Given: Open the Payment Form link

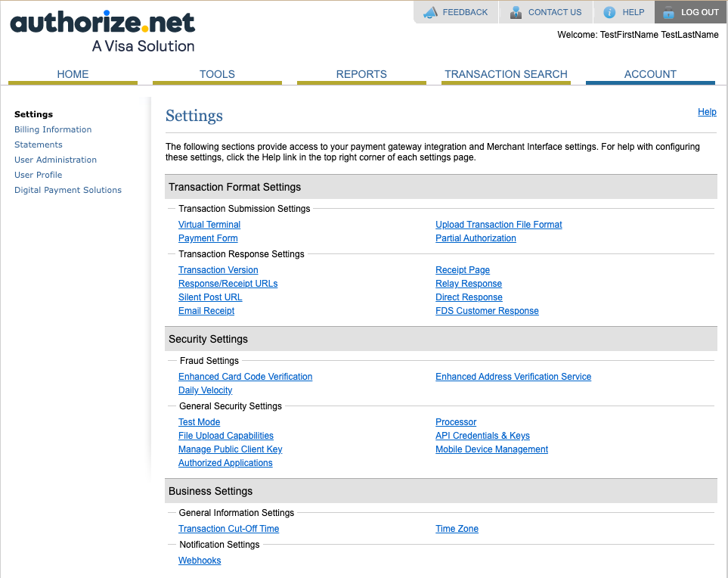Looking at the screenshot, I should [x=208, y=238].
